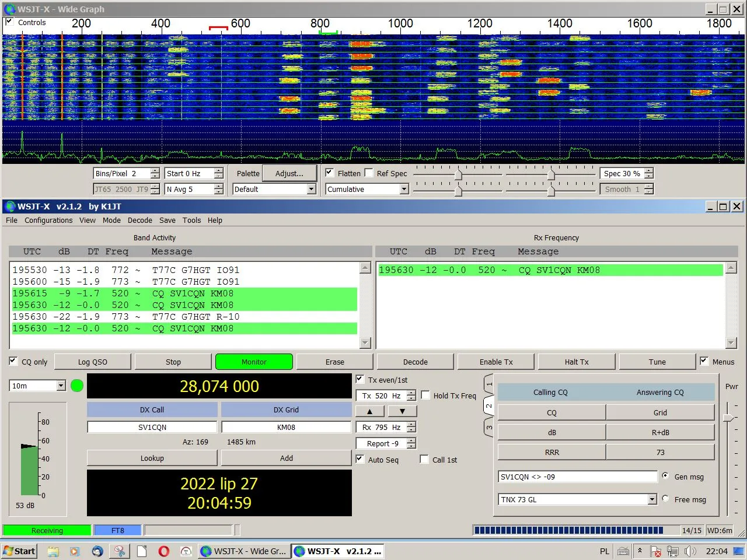Check the Hold Tx Freq option
The width and height of the screenshot is (747, 560).
tap(425, 395)
